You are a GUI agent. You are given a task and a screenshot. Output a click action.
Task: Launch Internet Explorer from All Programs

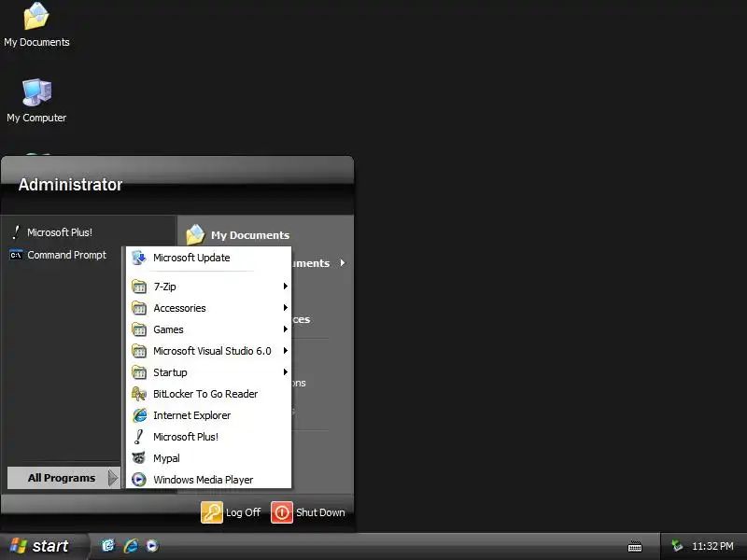click(x=208, y=415)
